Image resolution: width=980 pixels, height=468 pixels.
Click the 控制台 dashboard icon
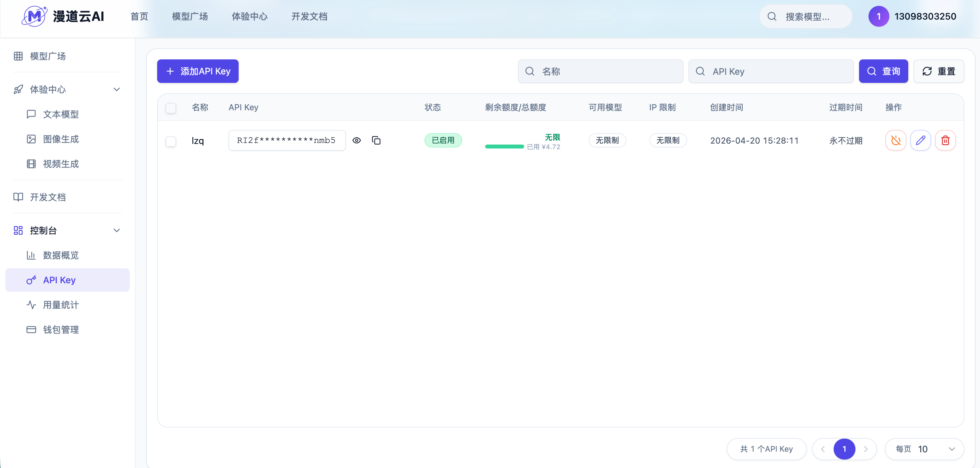[18, 230]
